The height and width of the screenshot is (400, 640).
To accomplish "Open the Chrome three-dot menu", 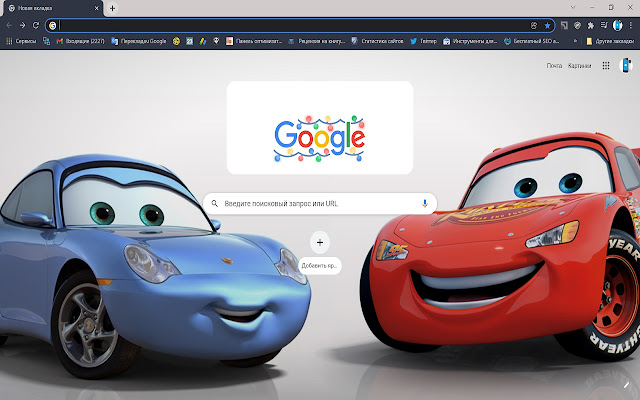I will pos(631,25).
